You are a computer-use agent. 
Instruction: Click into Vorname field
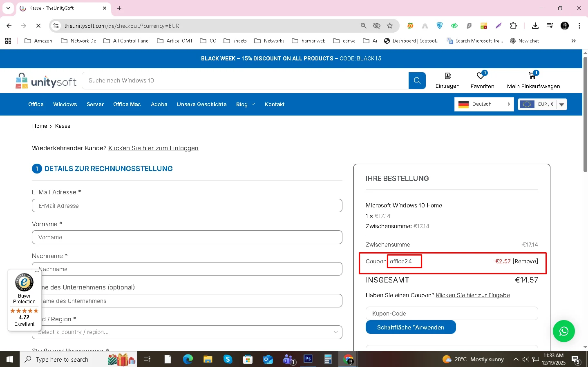click(x=187, y=237)
